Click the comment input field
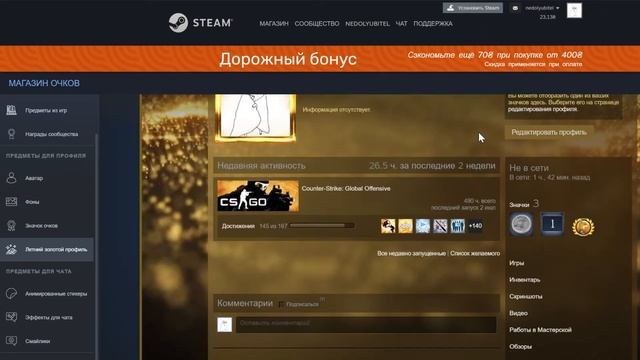The image size is (640, 360). [x=366, y=324]
